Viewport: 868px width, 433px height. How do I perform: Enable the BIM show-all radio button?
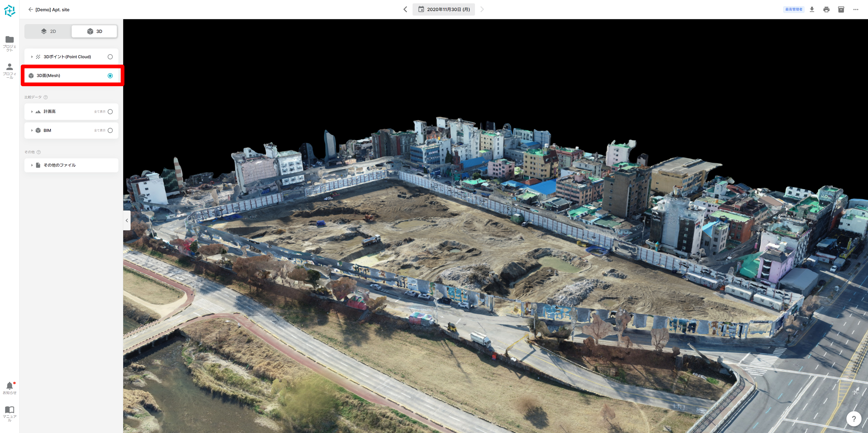coord(110,131)
